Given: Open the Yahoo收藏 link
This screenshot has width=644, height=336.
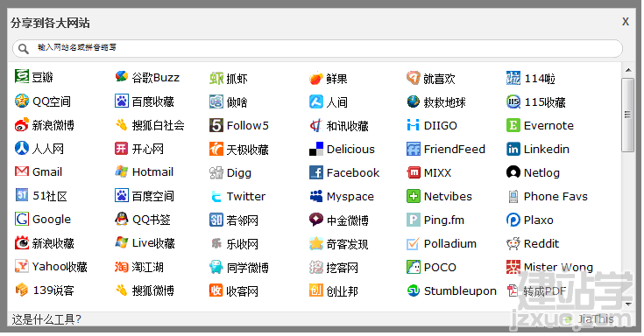Looking at the screenshot, I should click(x=60, y=267).
